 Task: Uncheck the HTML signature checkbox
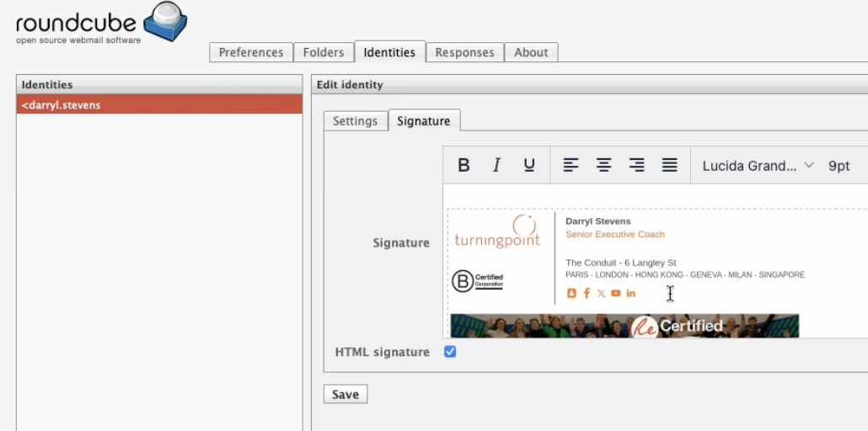click(450, 352)
